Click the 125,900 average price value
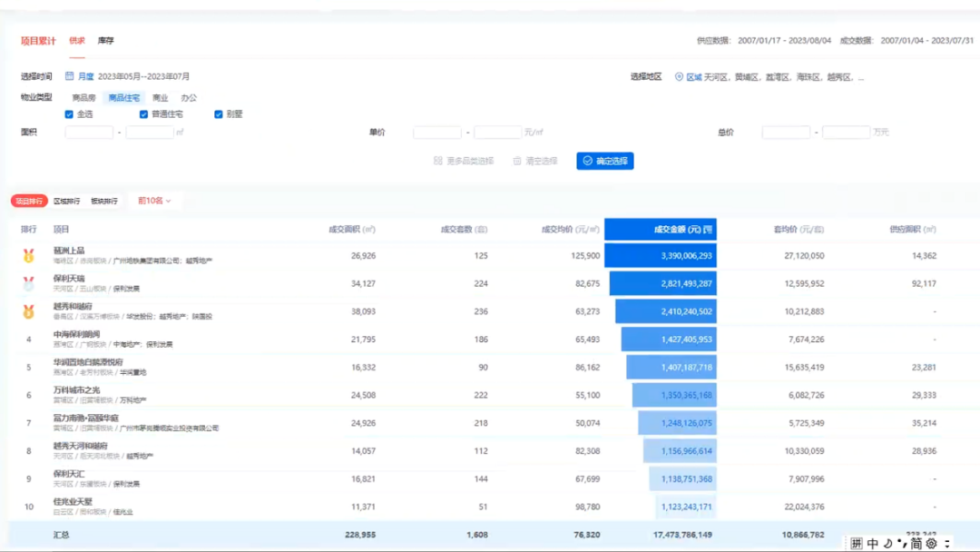This screenshot has height=552, width=980. (x=585, y=256)
